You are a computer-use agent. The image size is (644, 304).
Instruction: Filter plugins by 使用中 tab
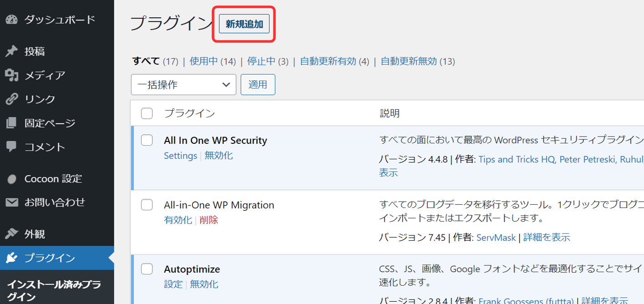click(203, 61)
